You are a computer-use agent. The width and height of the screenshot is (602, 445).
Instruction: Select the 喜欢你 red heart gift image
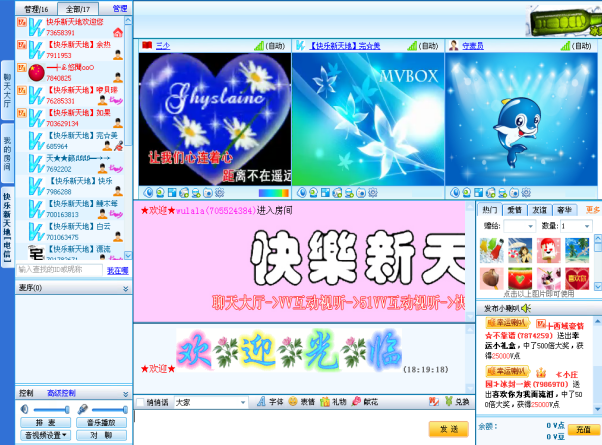577,279
